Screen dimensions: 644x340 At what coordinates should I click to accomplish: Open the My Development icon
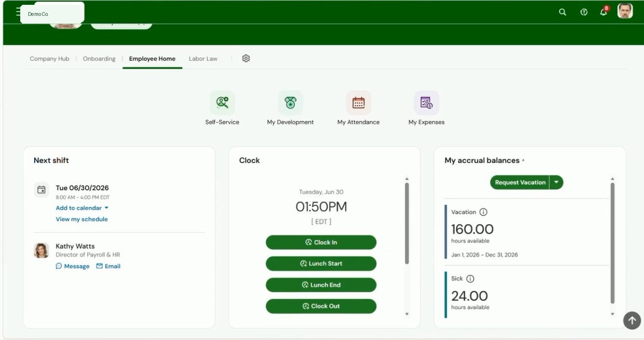click(x=290, y=103)
